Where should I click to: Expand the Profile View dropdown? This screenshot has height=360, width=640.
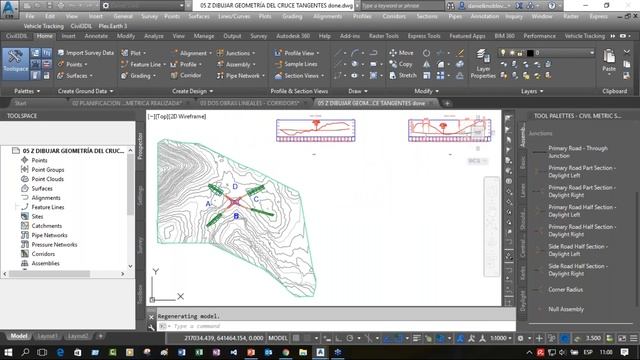318,53
